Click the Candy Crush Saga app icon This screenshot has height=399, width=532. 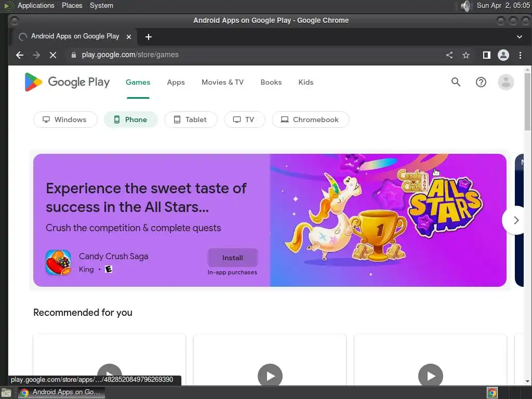click(x=58, y=262)
